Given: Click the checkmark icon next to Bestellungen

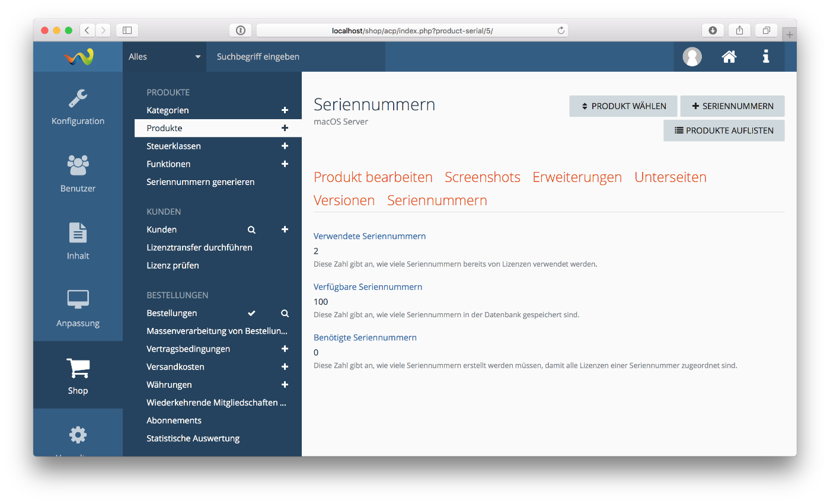Looking at the screenshot, I should pos(251,313).
